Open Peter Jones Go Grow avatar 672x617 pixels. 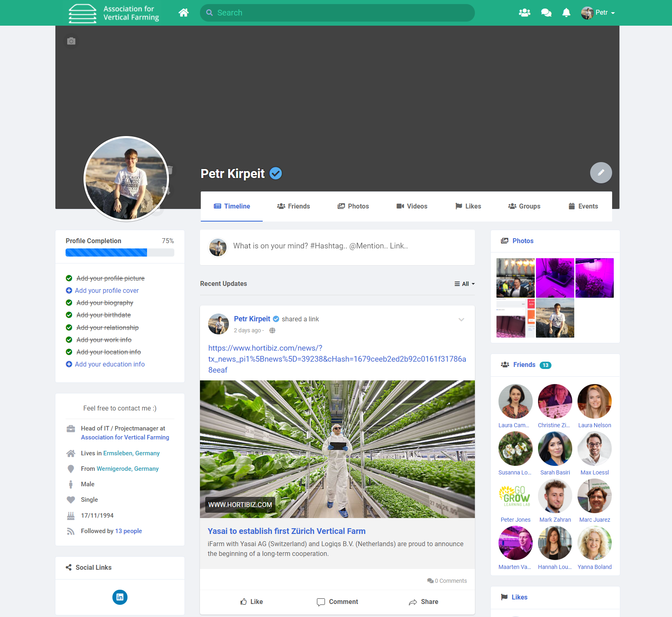click(x=516, y=496)
